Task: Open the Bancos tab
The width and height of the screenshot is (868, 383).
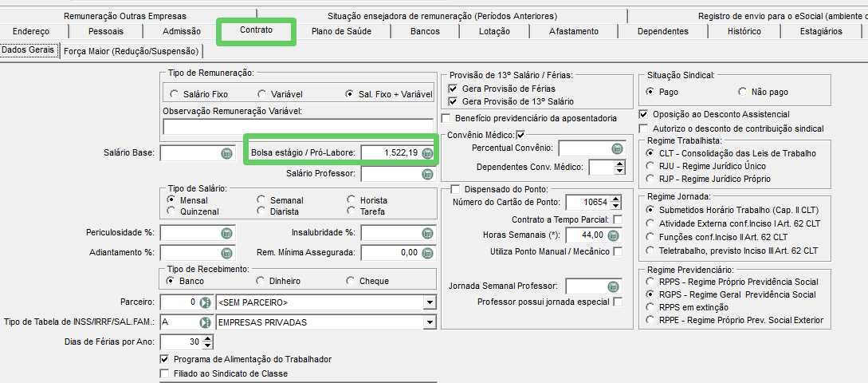Action: (425, 32)
